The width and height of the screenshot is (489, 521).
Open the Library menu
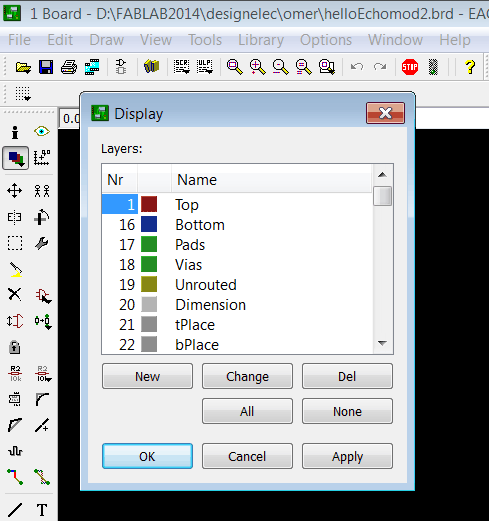click(261, 40)
